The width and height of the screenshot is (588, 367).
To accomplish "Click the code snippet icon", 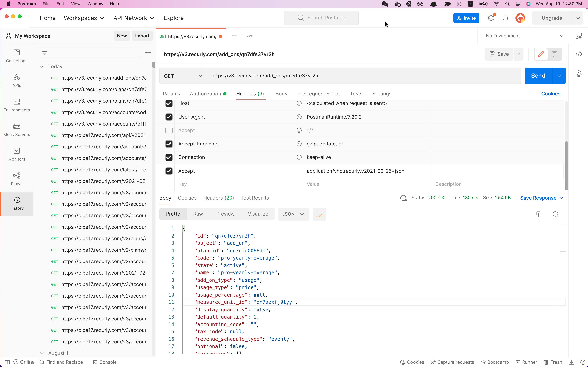I will pyautogui.click(x=578, y=54).
